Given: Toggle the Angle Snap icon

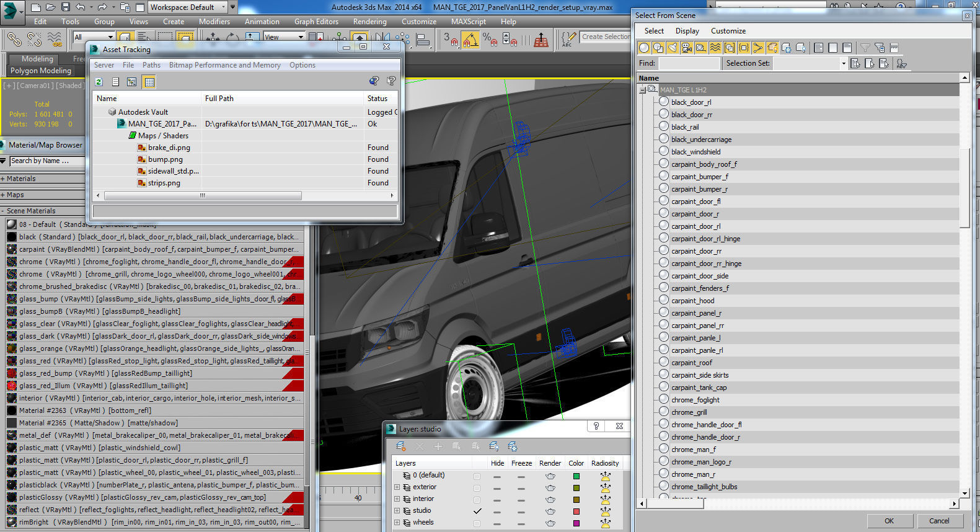Looking at the screenshot, I should pos(470,40).
